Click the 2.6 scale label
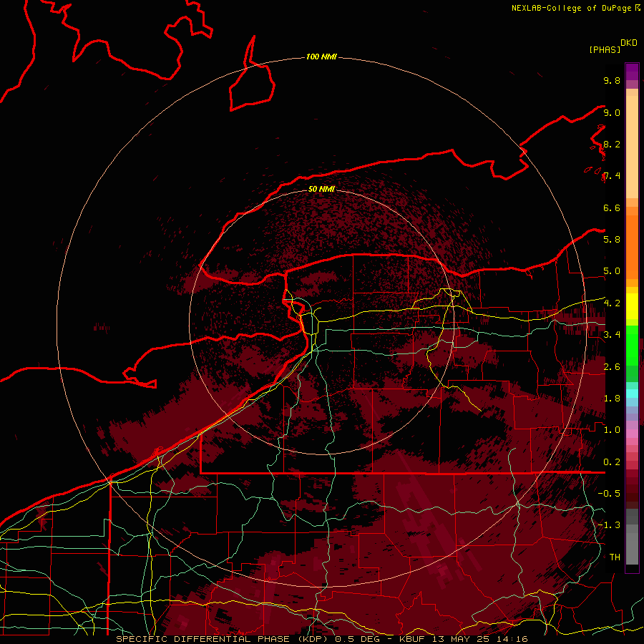The image size is (644, 644). pyautogui.click(x=612, y=366)
